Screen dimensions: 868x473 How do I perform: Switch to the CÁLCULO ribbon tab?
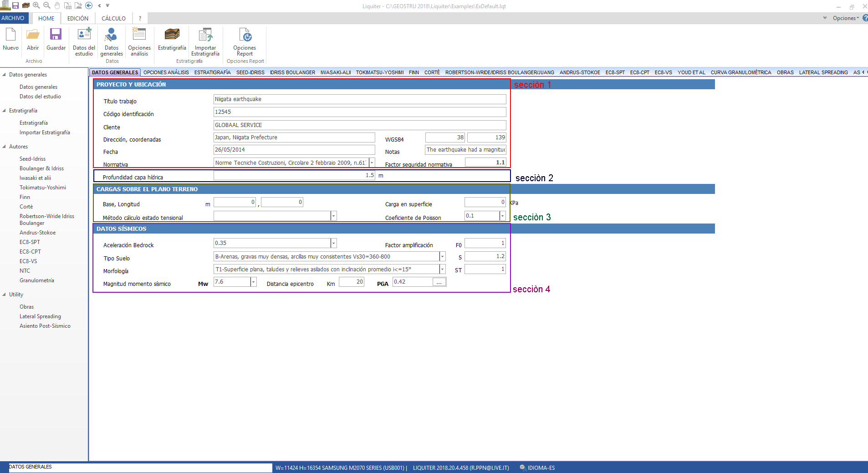[x=113, y=18]
